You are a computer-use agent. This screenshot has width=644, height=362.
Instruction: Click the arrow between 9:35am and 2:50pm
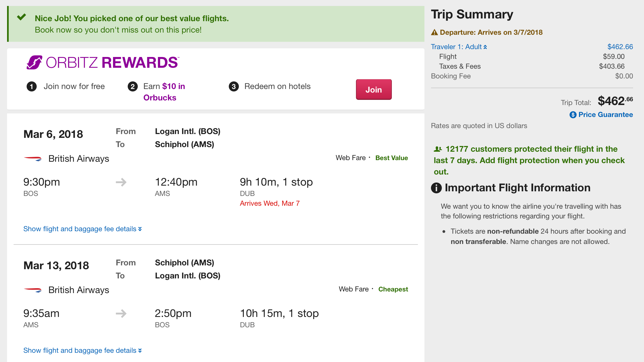(x=121, y=313)
